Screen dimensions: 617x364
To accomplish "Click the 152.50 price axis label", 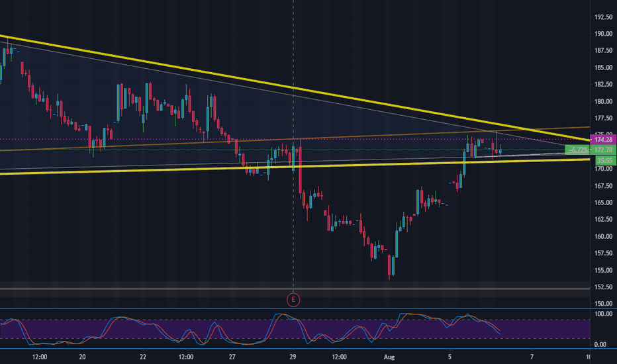I will 603,287.
